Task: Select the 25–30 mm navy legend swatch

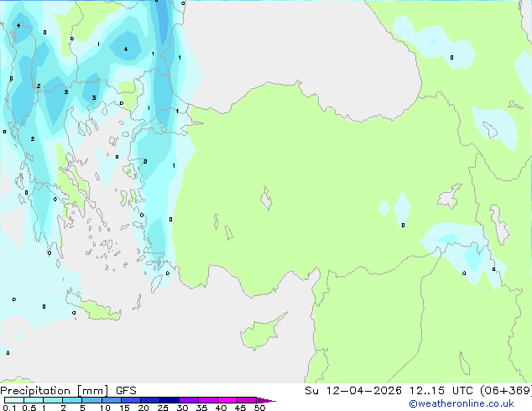Action: coord(169,400)
